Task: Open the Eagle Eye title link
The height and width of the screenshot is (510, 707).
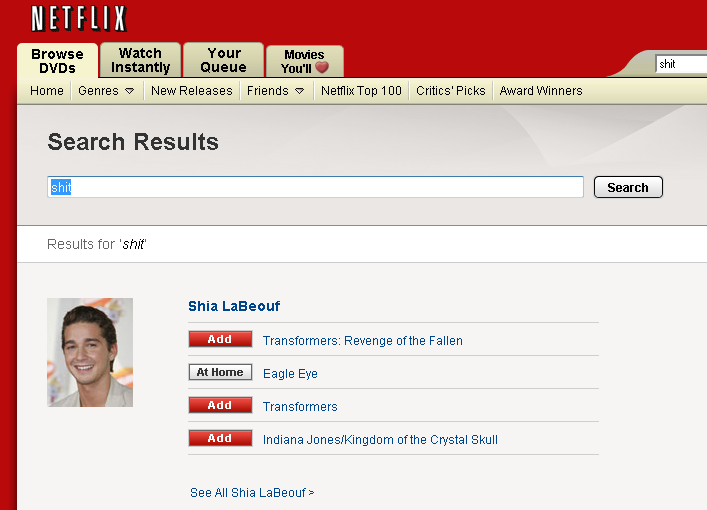Action: click(x=290, y=374)
